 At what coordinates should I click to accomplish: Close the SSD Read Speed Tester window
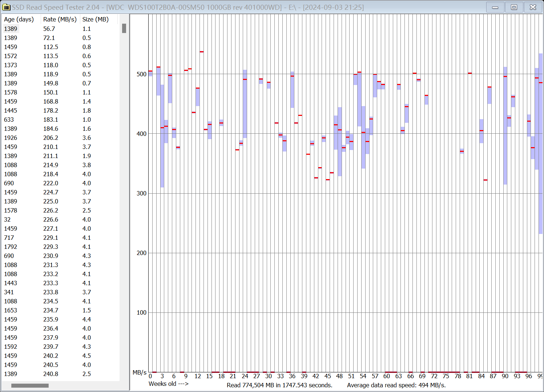click(x=533, y=7)
